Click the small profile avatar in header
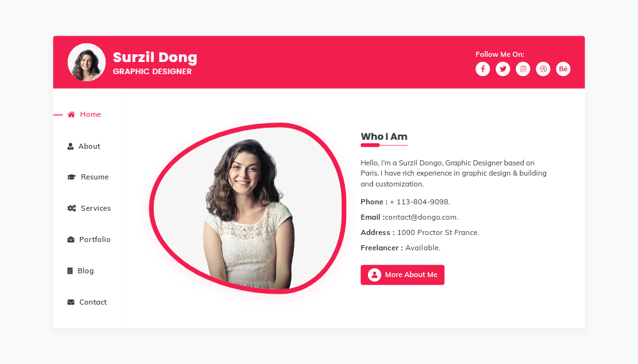 click(x=87, y=63)
